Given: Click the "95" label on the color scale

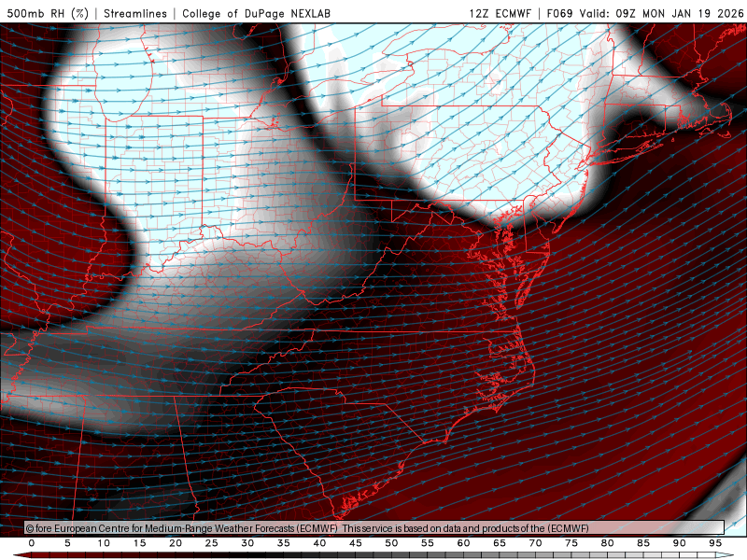Looking at the screenshot, I should click(x=715, y=543).
